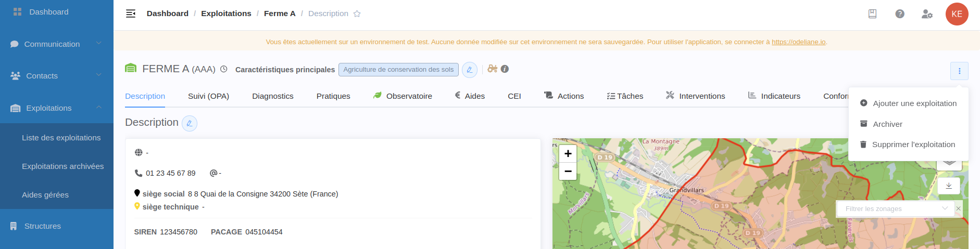Image resolution: width=980 pixels, height=249 pixels.
Task: Switch to the Interventions tab
Action: [x=695, y=96]
